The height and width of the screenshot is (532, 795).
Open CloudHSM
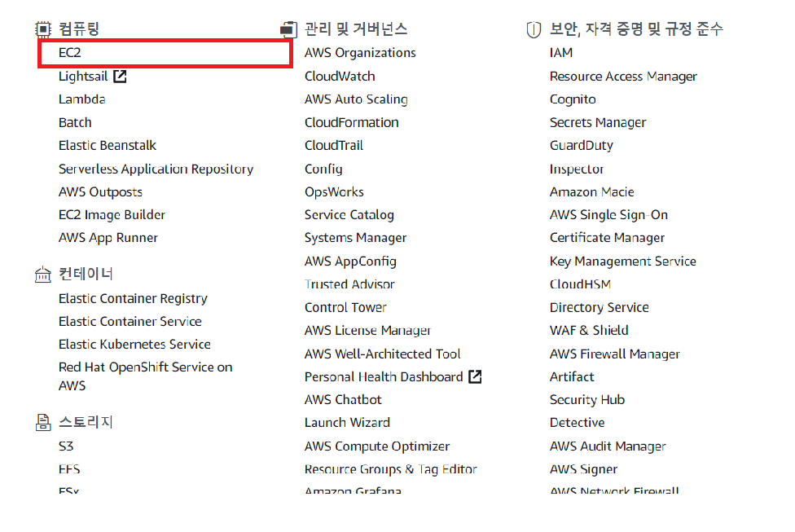[580, 284]
